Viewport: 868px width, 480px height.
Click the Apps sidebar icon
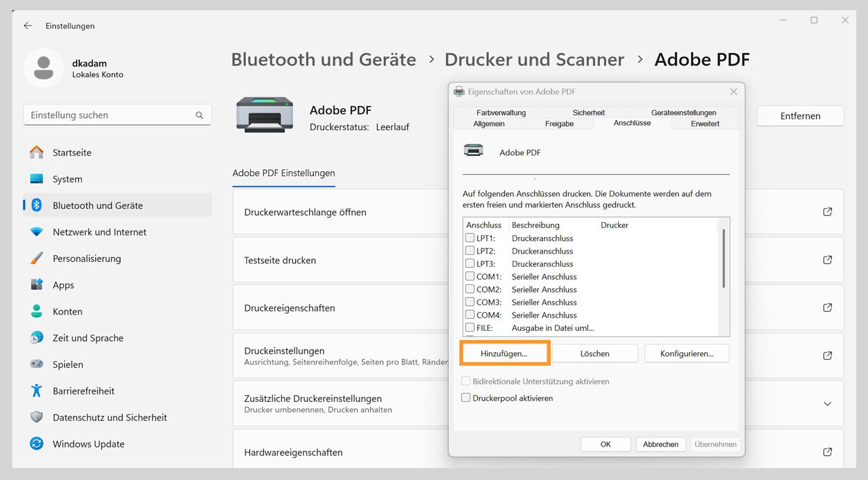[37, 284]
